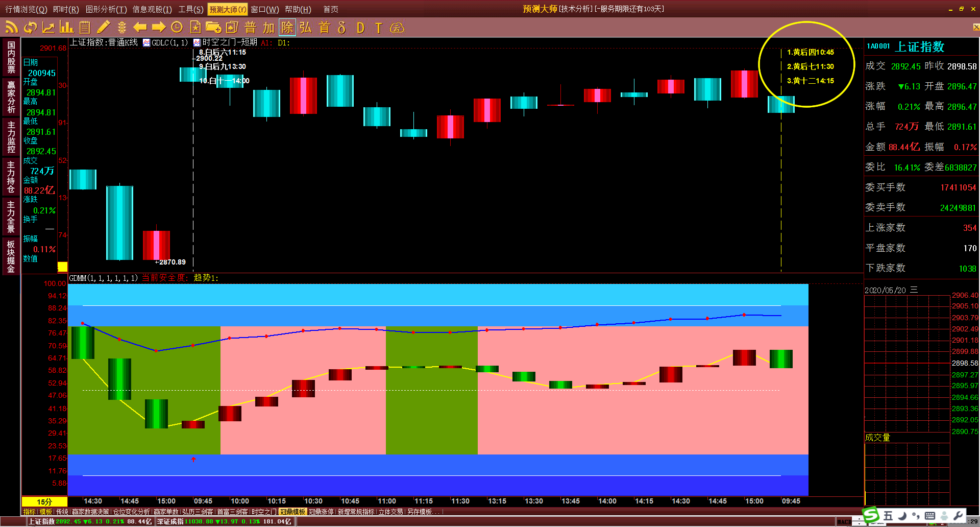Open the 工具(S) menu

point(190,9)
